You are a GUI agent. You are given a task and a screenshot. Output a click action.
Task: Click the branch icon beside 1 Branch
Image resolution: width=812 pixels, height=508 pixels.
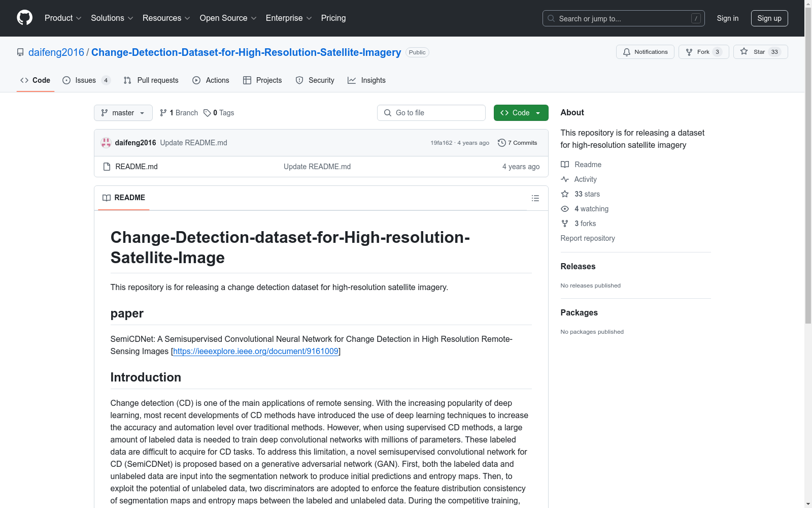[x=163, y=112]
